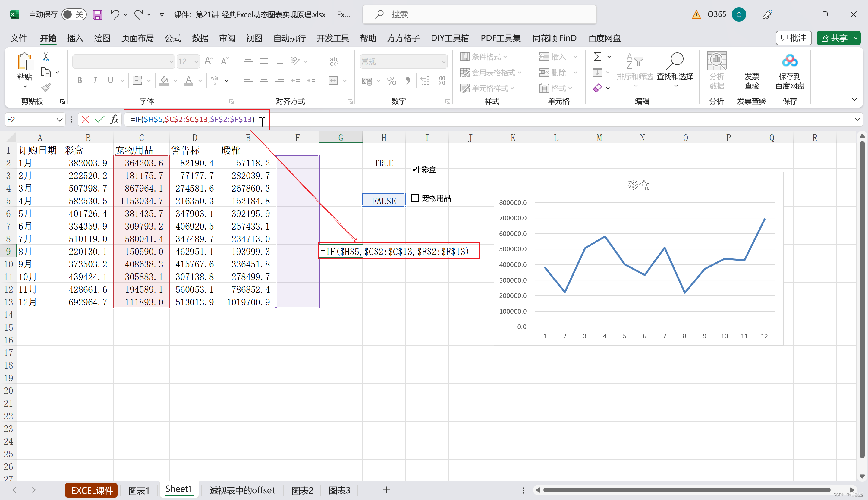
Task: Add a new sheet with plus button
Action: coord(387,490)
